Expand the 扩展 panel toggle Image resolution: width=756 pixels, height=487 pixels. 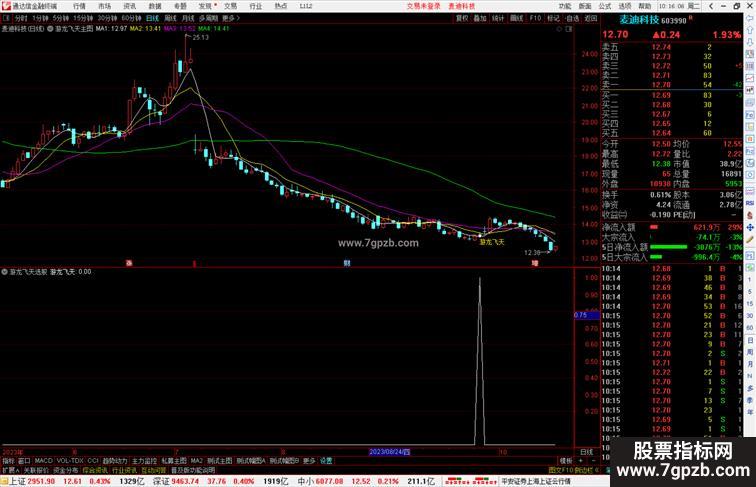click(x=10, y=470)
